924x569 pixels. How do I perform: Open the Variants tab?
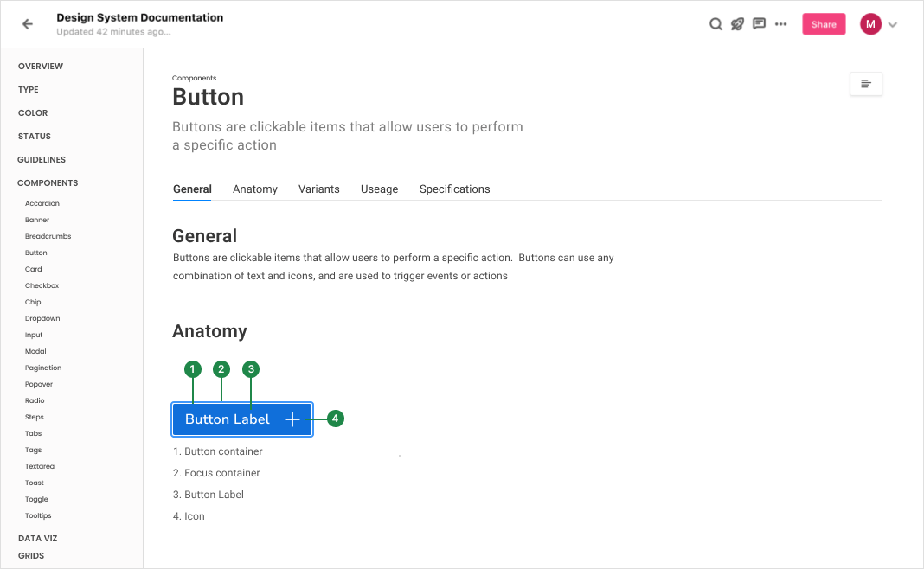point(318,189)
